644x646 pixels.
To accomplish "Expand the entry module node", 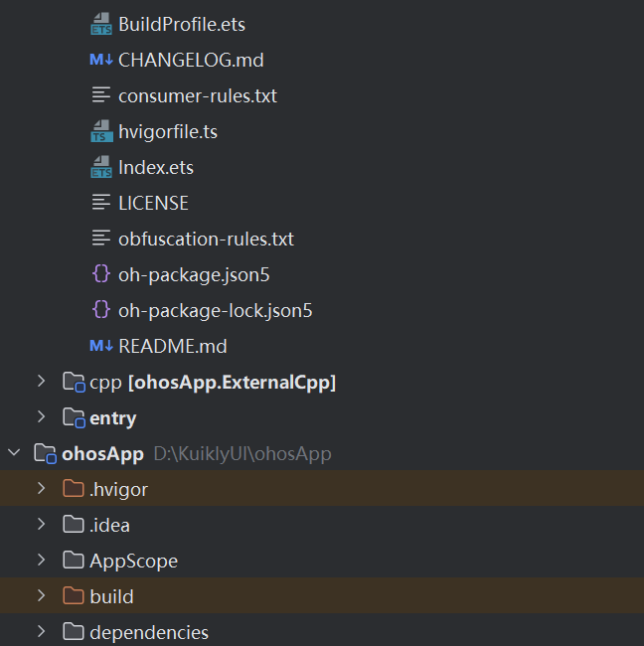I will [41, 417].
